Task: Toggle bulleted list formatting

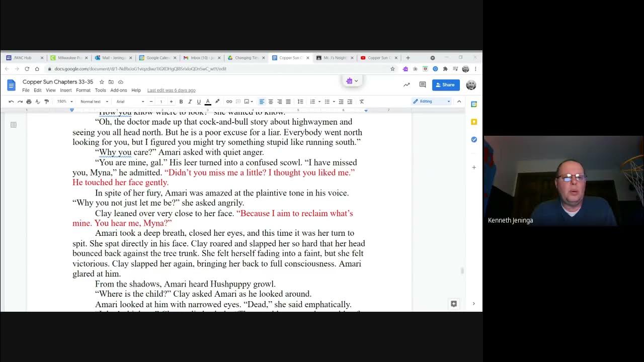Action: (x=327, y=102)
